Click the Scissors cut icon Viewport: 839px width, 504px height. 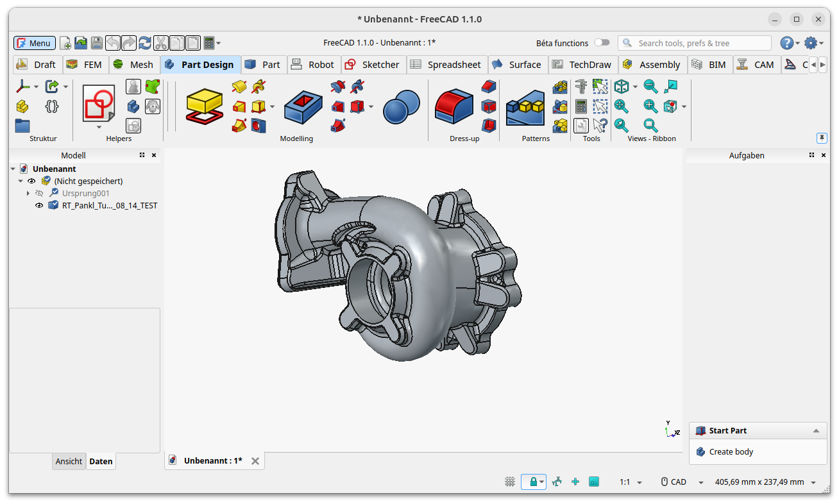[x=160, y=43]
